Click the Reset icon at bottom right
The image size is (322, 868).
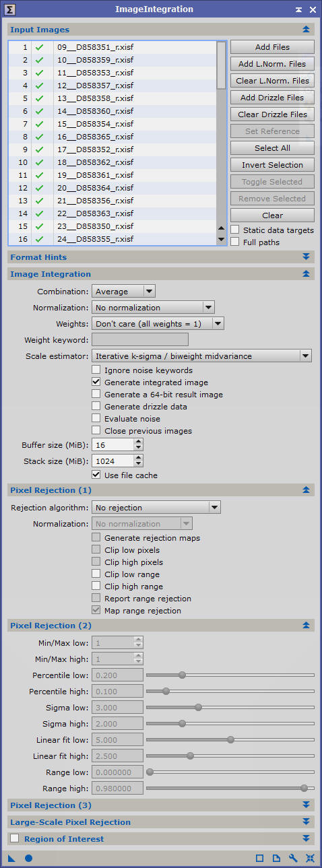click(x=310, y=858)
